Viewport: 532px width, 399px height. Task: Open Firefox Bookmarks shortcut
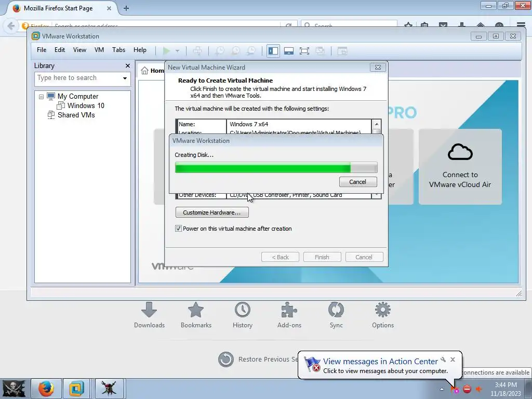point(196,315)
